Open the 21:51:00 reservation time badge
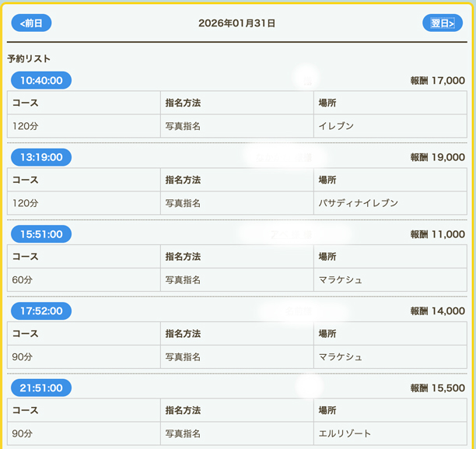The height and width of the screenshot is (449, 476). tap(41, 388)
